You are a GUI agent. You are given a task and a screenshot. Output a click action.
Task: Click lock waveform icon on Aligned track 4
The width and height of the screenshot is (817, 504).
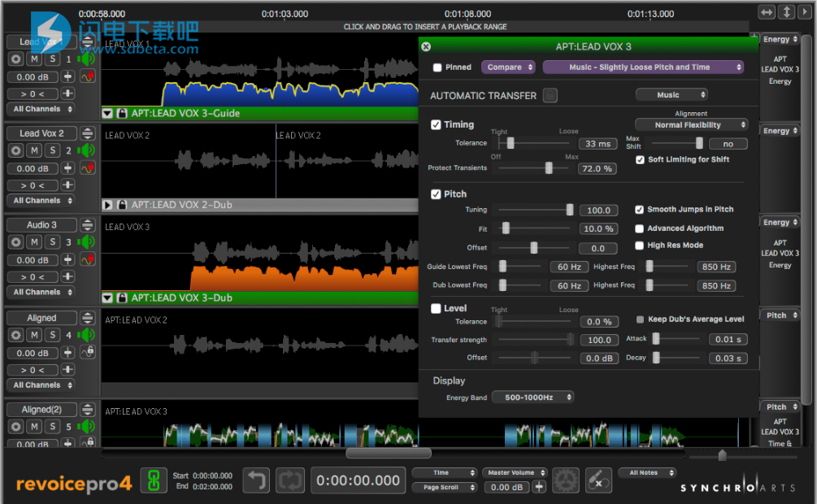click(x=88, y=352)
